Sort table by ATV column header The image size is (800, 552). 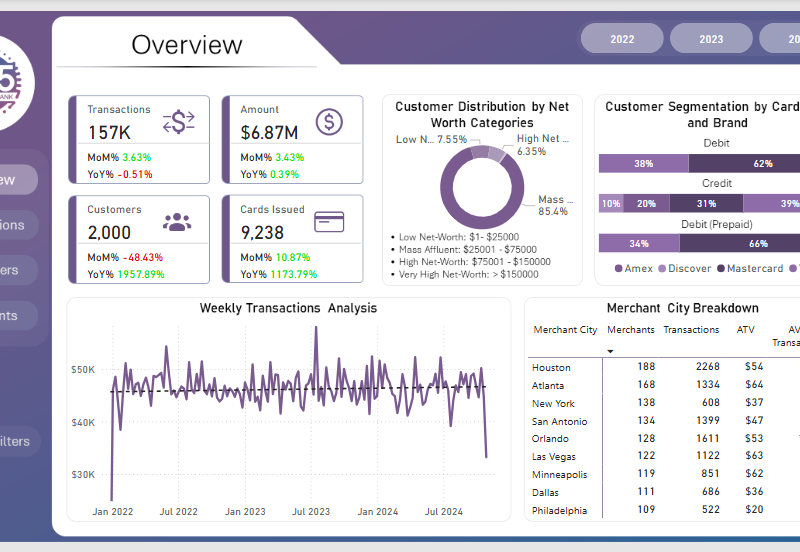pyautogui.click(x=746, y=330)
